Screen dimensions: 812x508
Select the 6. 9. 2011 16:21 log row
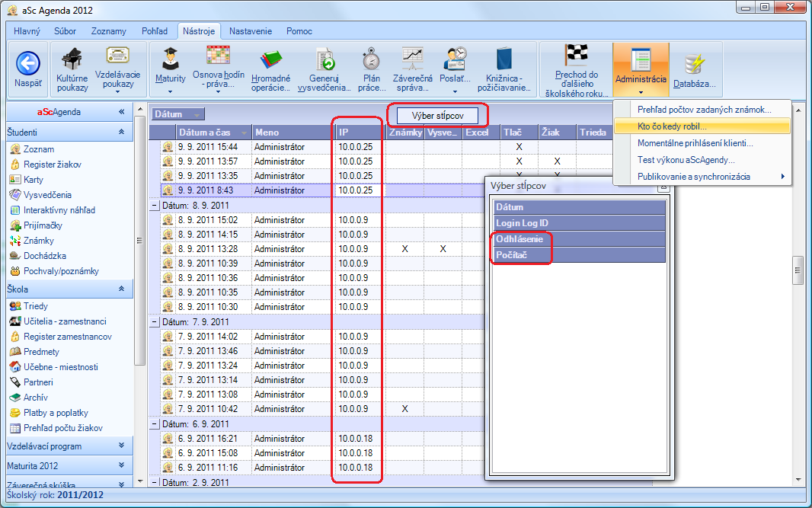click(323, 439)
